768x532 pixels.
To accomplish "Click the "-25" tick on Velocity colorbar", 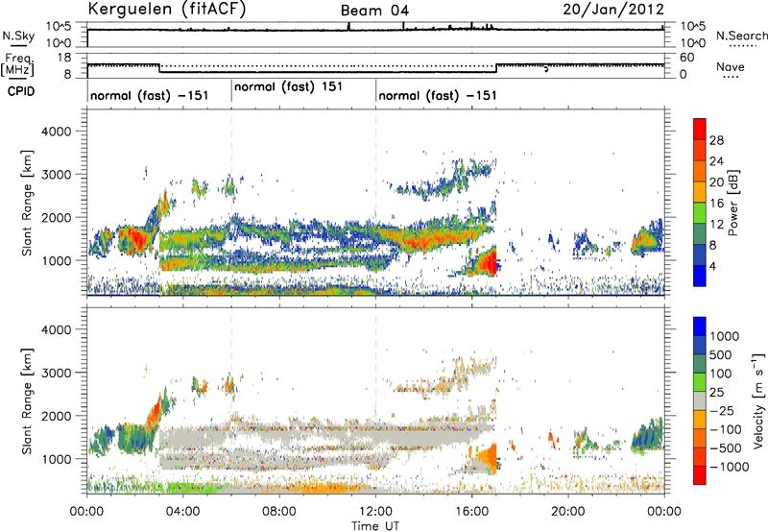I will pos(721,411).
